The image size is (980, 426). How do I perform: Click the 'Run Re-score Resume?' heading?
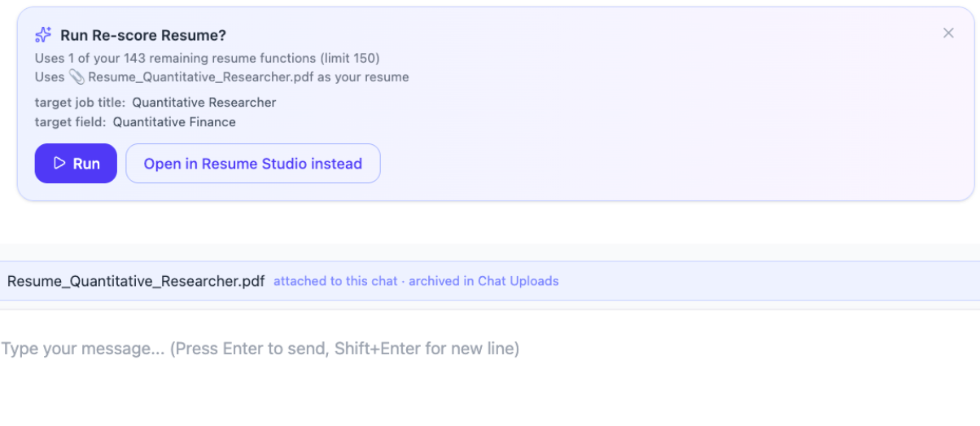tap(143, 35)
